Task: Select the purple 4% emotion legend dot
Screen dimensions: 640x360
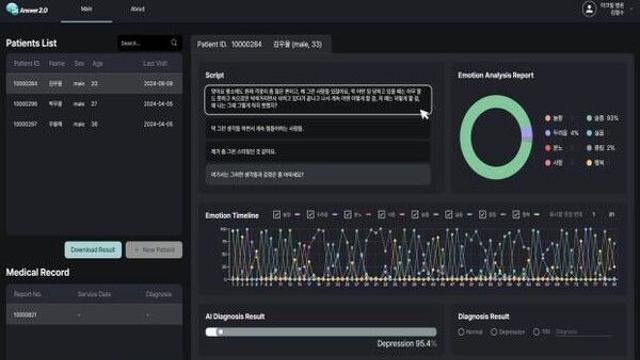Action: [548, 133]
